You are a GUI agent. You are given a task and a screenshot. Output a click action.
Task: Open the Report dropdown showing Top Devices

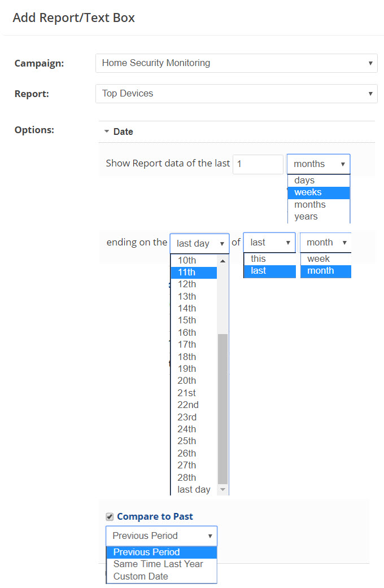pos(236,94)
